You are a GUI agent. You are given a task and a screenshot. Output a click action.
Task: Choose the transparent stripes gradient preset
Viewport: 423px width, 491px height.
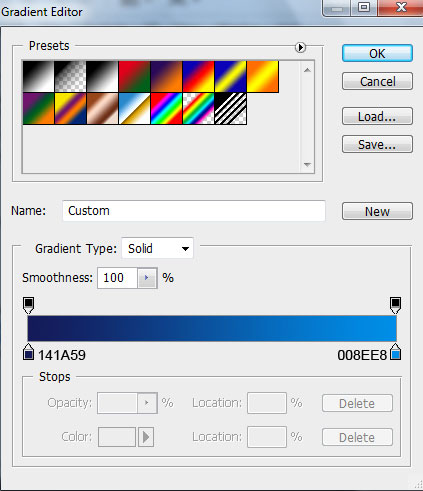pyautogui.click(x=231, y=109)
